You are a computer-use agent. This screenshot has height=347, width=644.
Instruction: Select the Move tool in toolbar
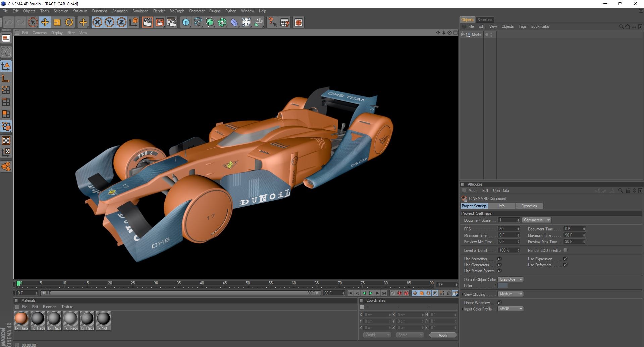(x=45, y=22)
